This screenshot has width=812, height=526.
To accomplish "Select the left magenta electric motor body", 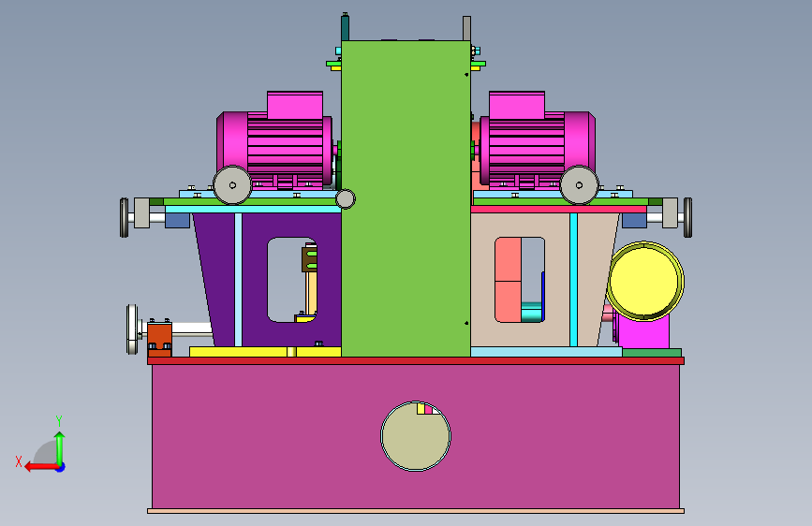I will 274,148.
